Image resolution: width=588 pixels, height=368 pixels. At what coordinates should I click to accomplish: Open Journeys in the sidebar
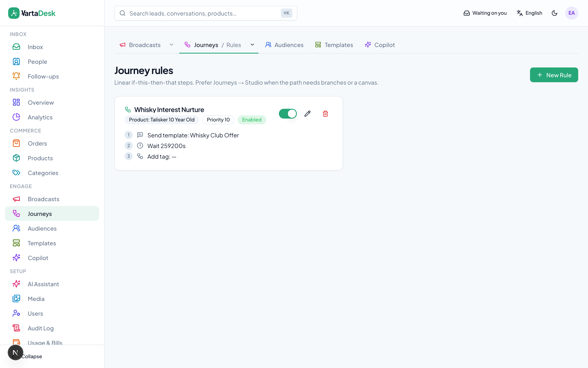click(52, 214)
